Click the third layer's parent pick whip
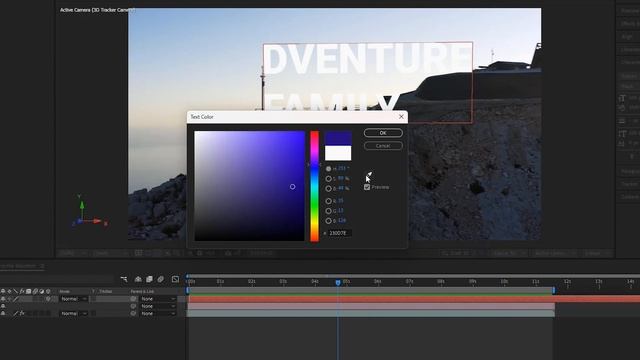This screenshot has width=640, height=360. pos(133,313)
